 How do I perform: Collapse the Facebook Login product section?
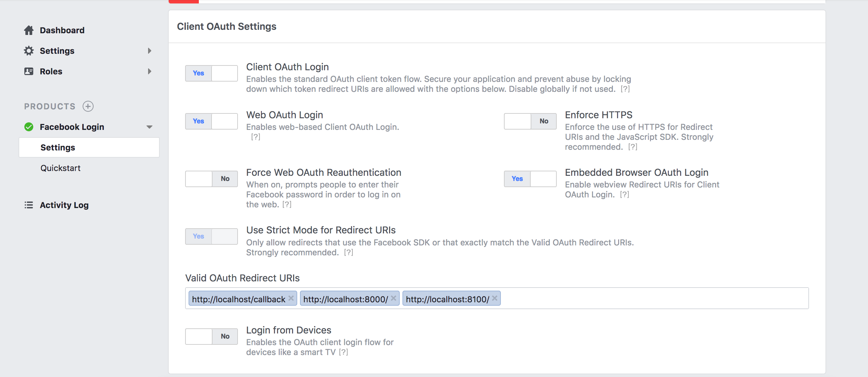pos(149,127)
